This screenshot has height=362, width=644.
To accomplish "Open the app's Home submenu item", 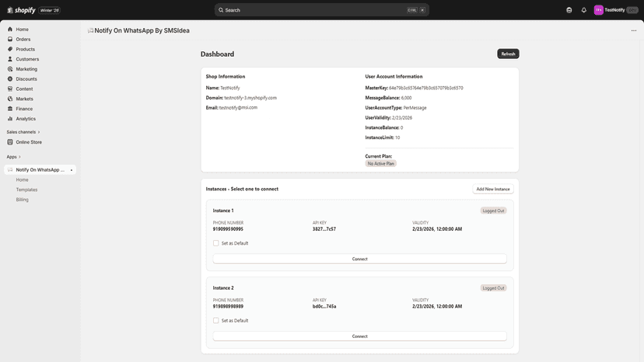I will click(x=23, y=179).
